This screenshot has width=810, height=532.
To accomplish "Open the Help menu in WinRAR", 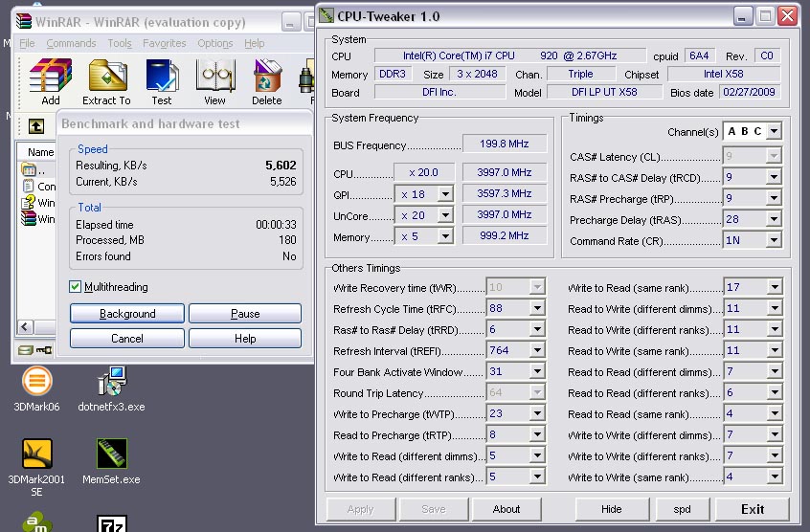I will 254,43.
